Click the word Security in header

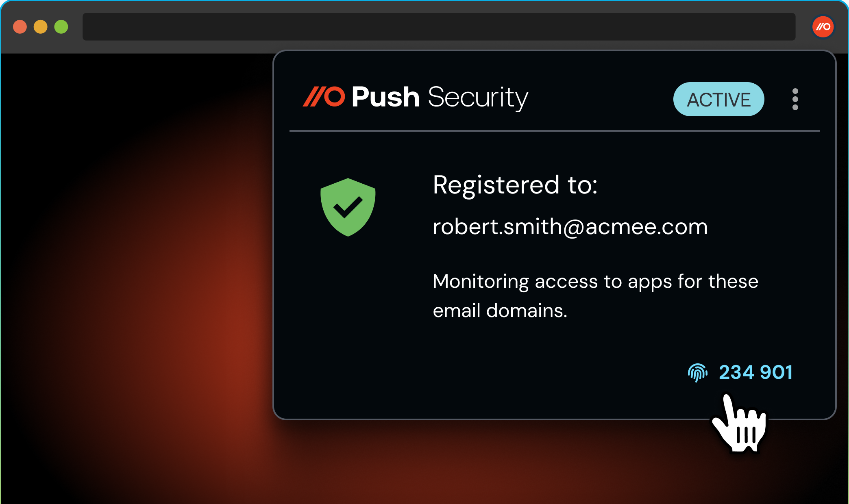pos(478,98)
